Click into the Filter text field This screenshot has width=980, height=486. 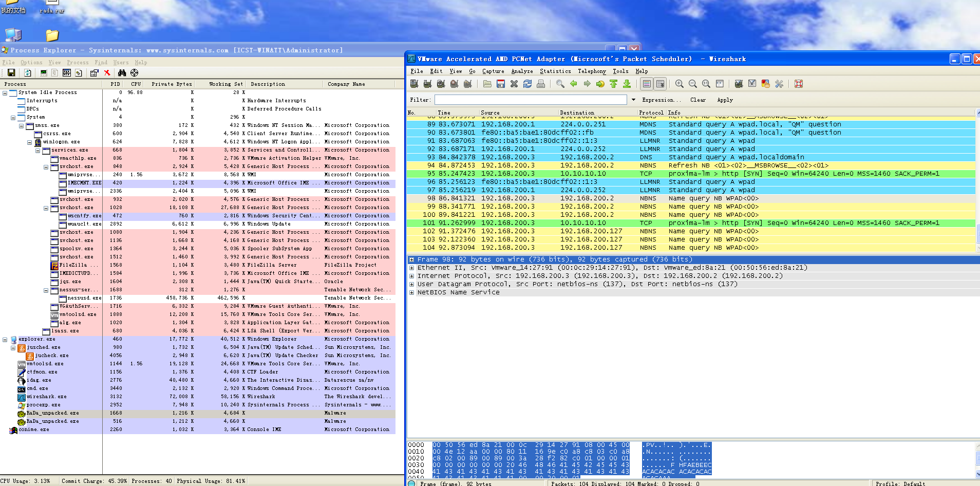pyautogui.click(x=531, y=100)
